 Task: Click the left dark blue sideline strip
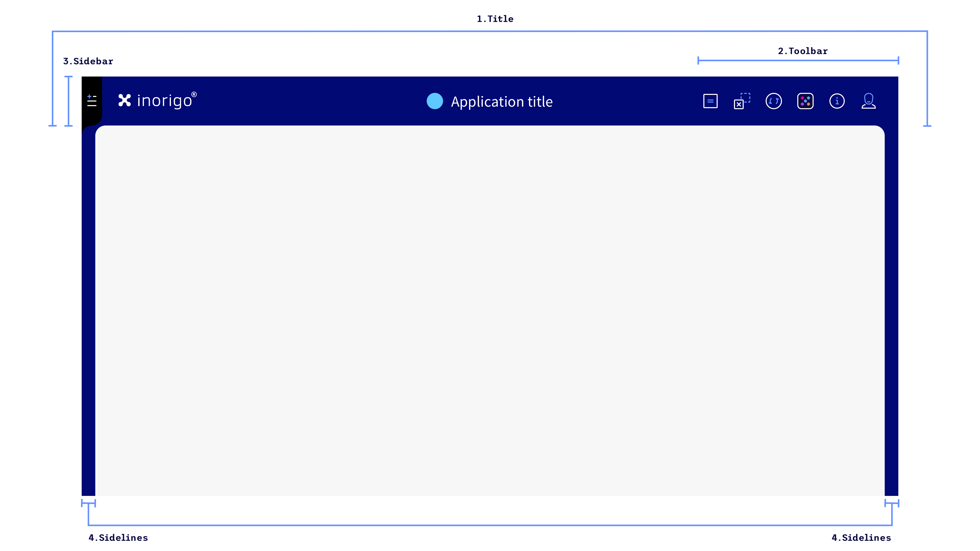click(x=88, y=310)
